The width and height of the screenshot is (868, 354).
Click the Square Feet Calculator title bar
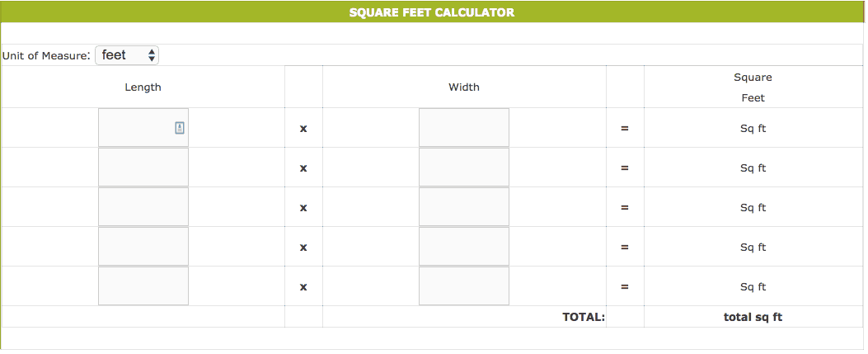click(431, 12)
